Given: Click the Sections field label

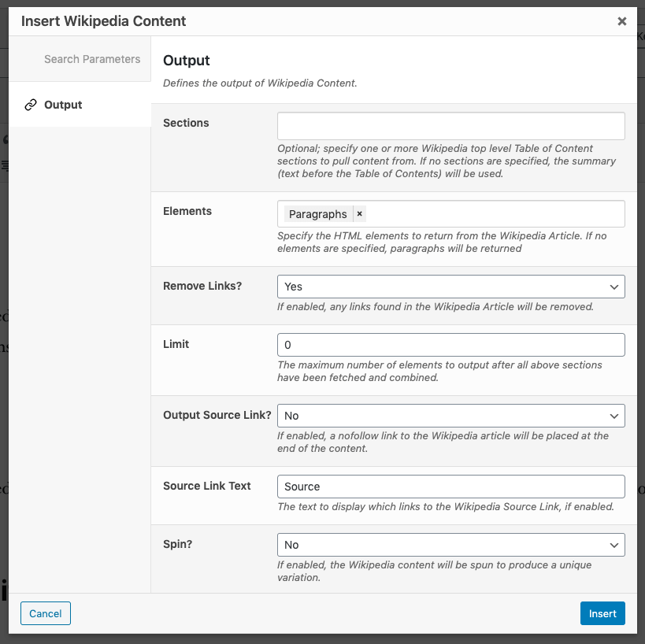Looking at the screenshot, I should [x=186, y=123].
